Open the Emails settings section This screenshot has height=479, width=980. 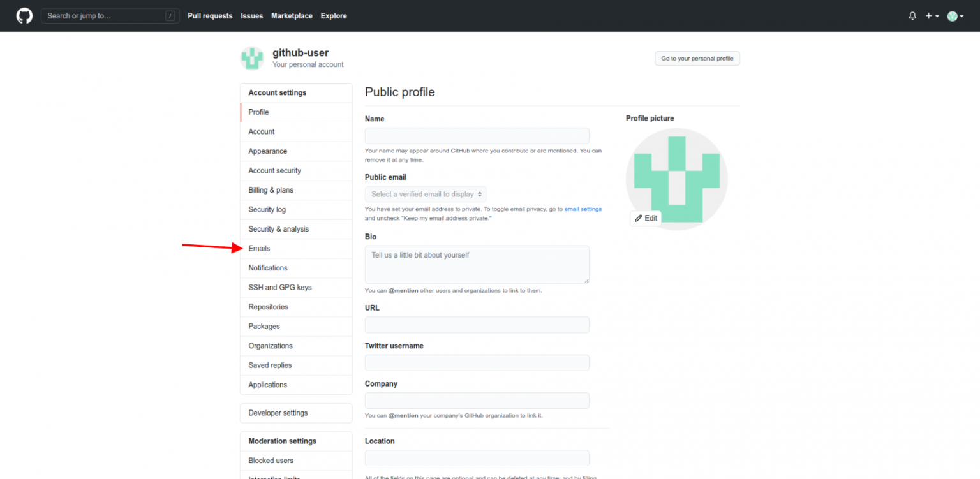tap(259, 248)
